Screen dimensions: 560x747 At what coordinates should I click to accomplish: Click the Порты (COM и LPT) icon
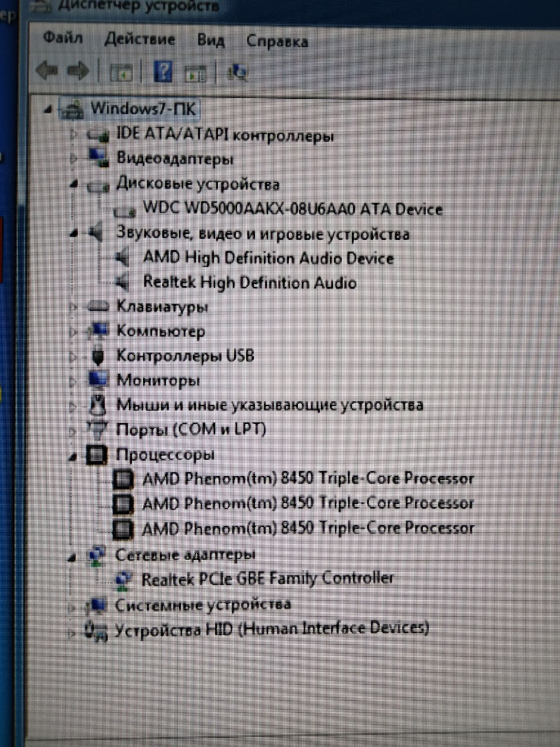[x=98, y=429]
